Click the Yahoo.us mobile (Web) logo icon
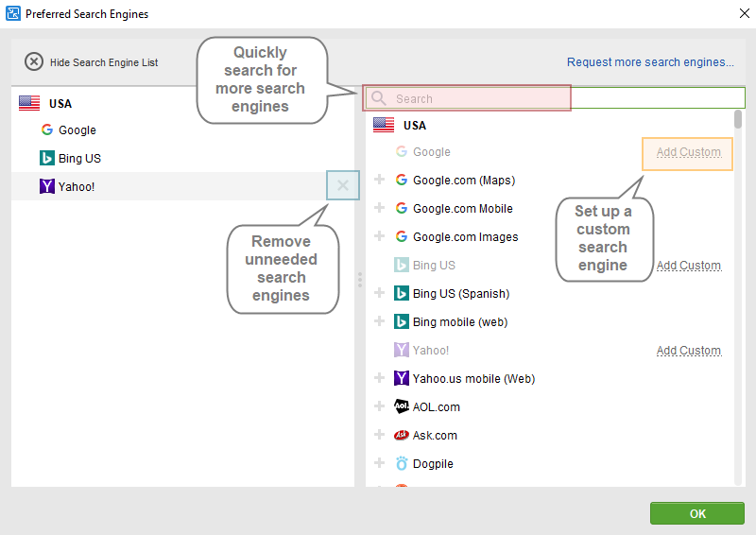The image size is (756, 535). coord(401,378)
